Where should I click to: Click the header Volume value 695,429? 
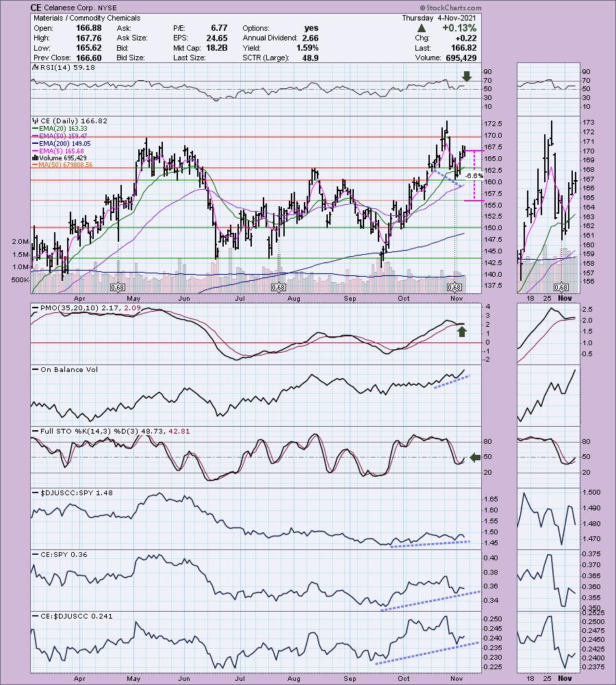(x=461, y=58)
